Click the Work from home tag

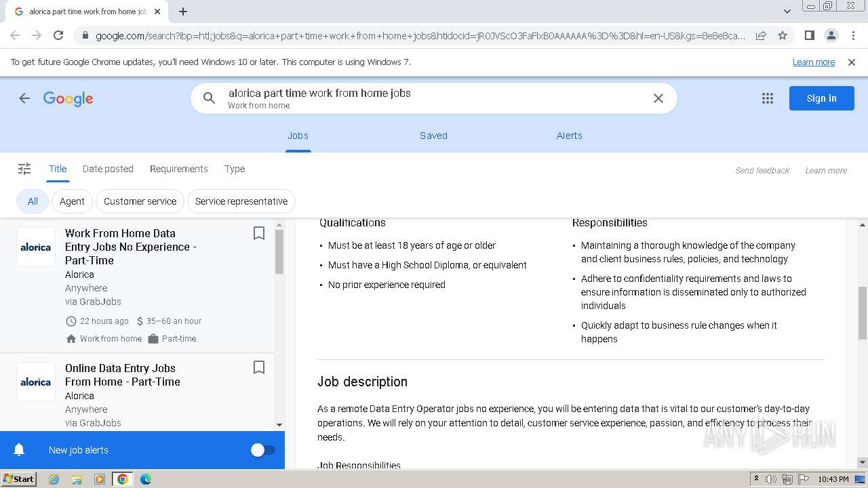pyautogui.click(x=111, y=339)
